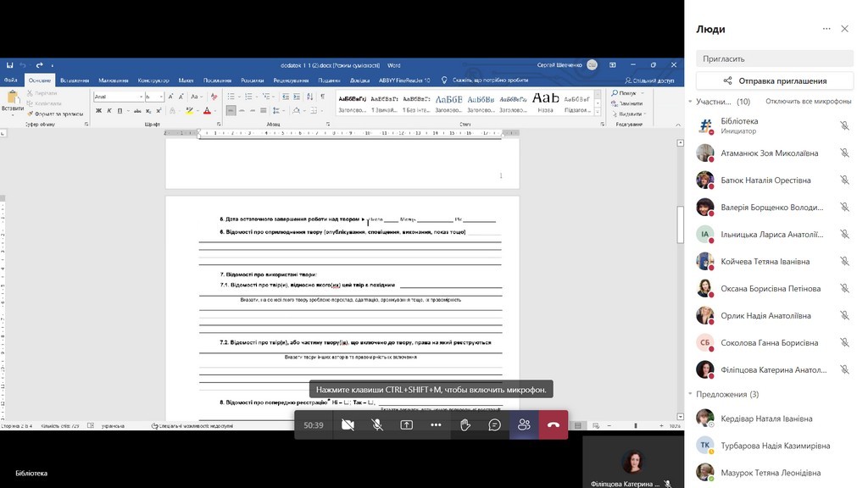The width and height of the screenshot is (868, 488).
Task: Click Спільний доступ share button
Action: (x=649, y=80)
